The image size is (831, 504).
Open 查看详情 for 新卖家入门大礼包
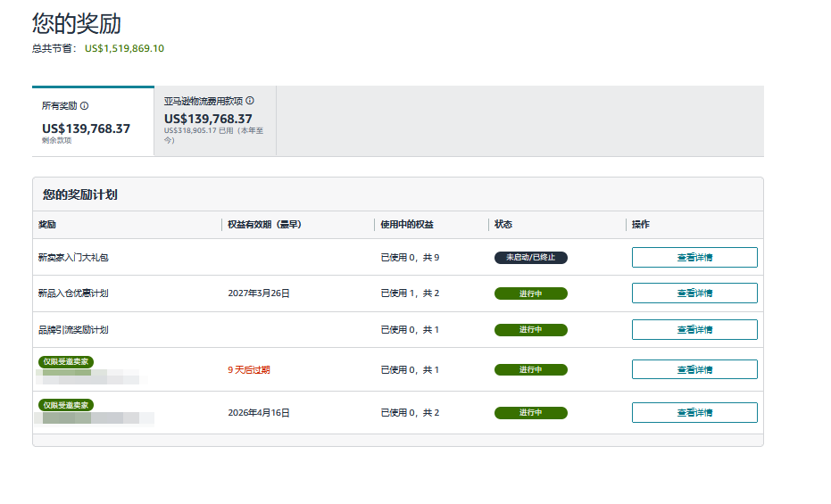point(694,258)
